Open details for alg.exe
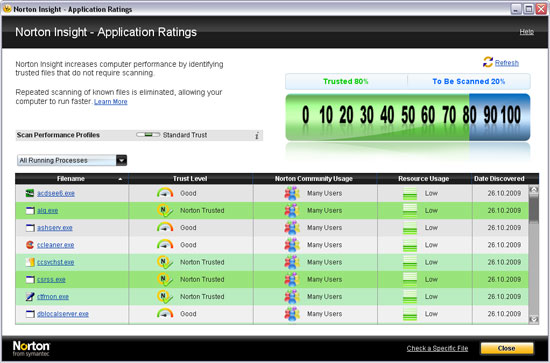Image resolution: width=550 pixels, height=363 pixels. [48, 210]
